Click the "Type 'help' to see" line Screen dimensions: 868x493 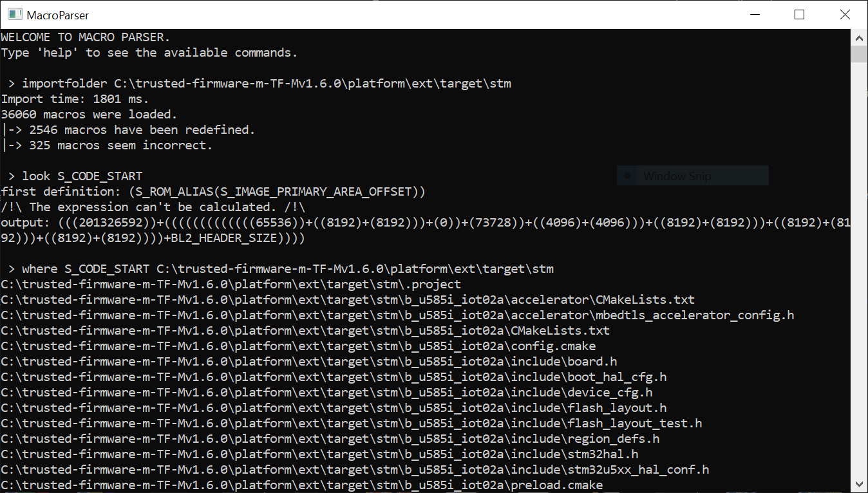[x=149, y=53]
